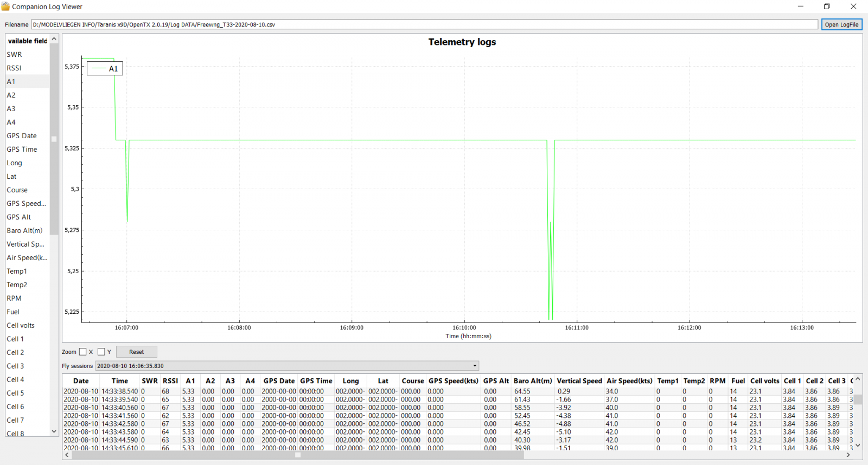868x465 pixels.
Task: Select Cell volts in fields list
Action: [x=27, y=325]
